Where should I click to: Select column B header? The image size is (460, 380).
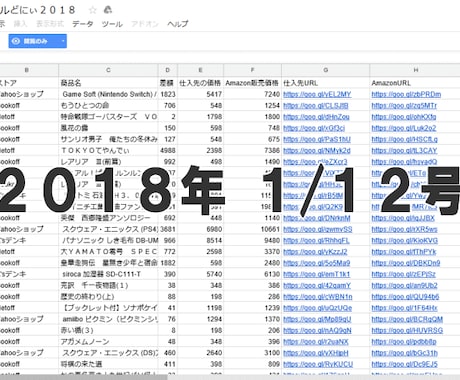[27, 70]
